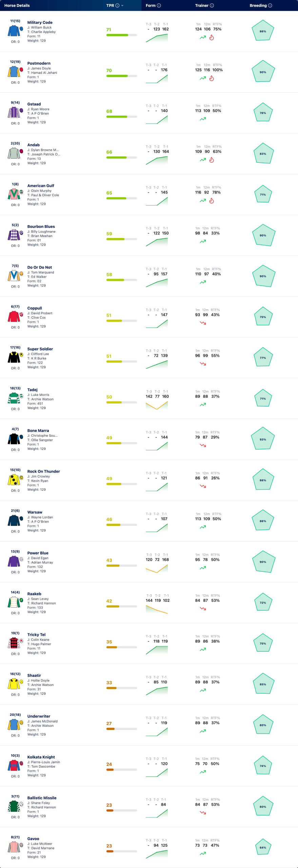Image resolution: width=298 pixels, height=868 pixels.
Task: Click Raakeb's orange declining form chart
Action: pos(157,609)
